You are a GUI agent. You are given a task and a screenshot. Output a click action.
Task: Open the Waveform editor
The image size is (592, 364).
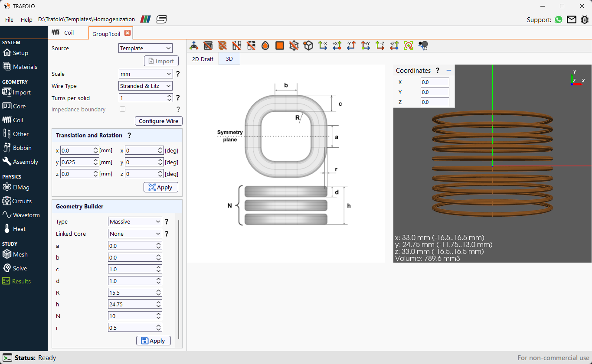(21, 214)
